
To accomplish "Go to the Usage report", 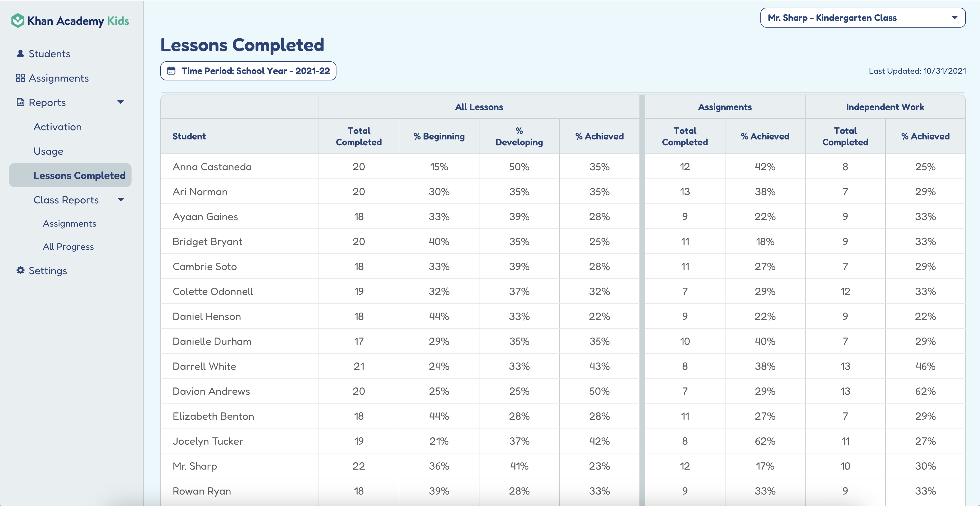I will [x=48, y=151].
